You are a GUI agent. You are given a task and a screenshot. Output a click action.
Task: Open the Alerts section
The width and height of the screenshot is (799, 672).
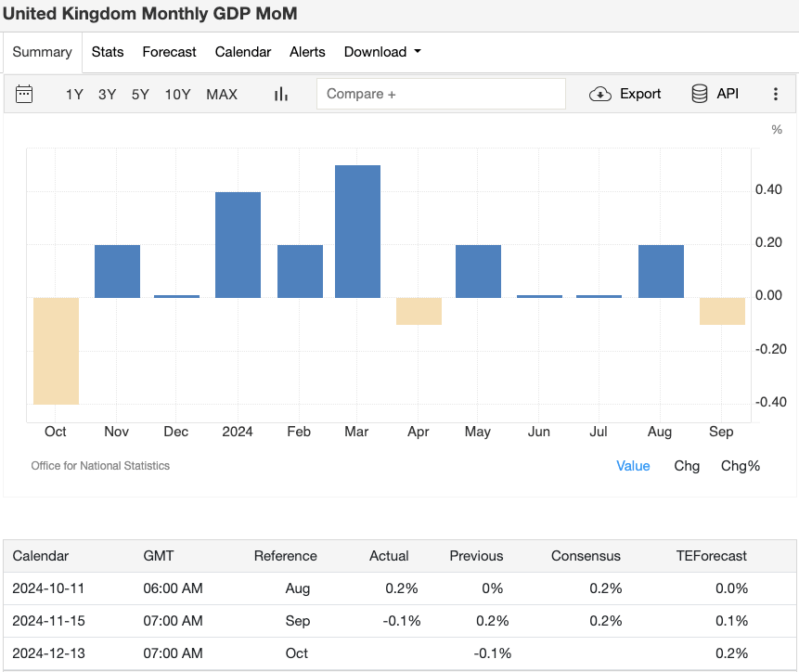pos(307,52)
